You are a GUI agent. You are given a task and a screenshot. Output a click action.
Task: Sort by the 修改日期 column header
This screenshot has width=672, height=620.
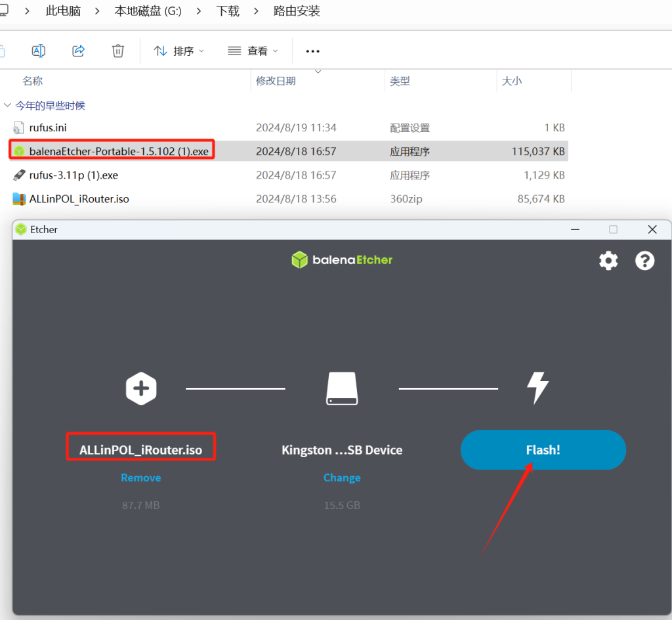click(x=276, y=81)
